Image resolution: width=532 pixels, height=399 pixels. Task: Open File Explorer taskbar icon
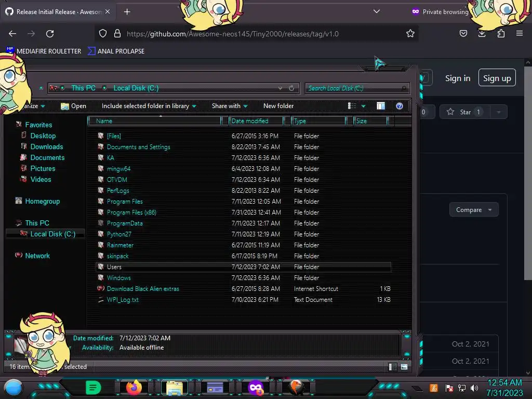tap(175, 388)
